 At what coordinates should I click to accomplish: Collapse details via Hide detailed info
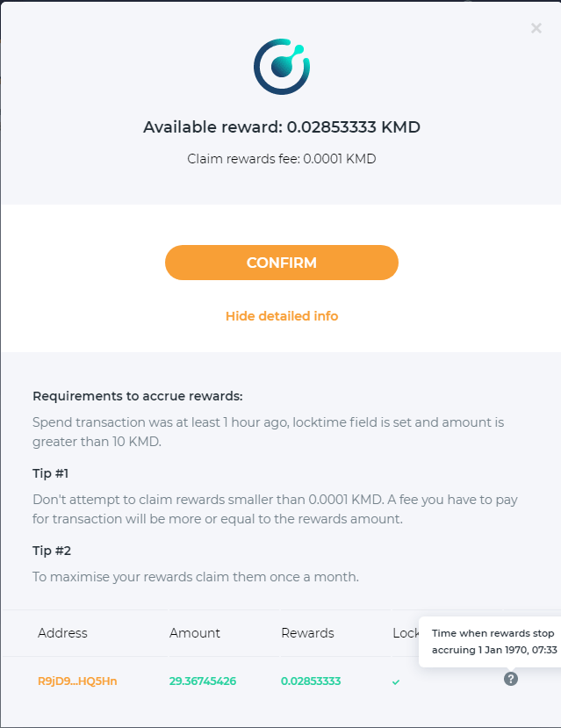(x=282, y=316)
